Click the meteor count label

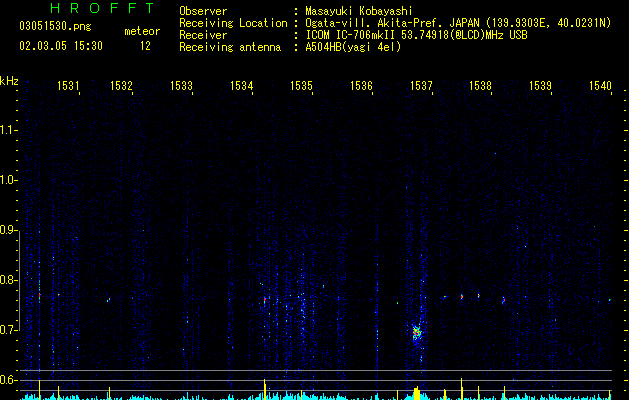(x=142, y=31)
